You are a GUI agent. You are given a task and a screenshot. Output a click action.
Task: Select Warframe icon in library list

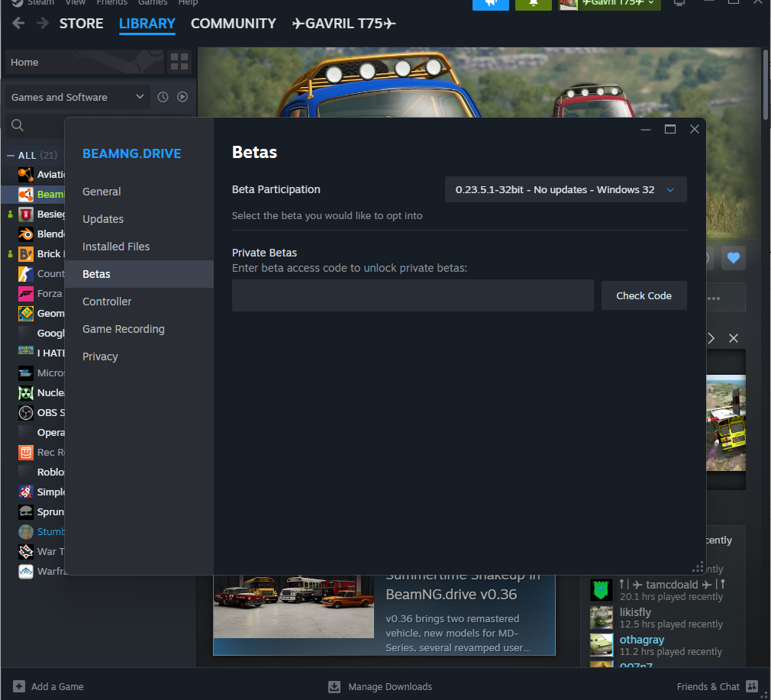pyautogui.click(x=25, y=571)
